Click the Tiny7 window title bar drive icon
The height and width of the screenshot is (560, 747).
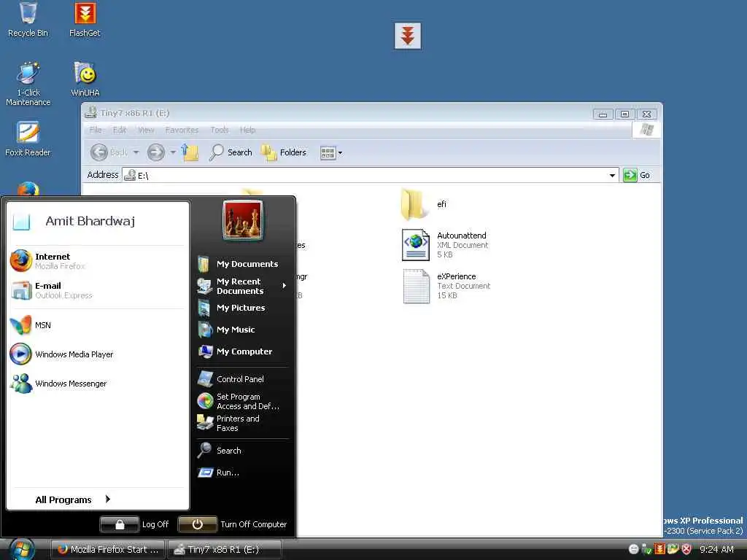tap(90, 113)
